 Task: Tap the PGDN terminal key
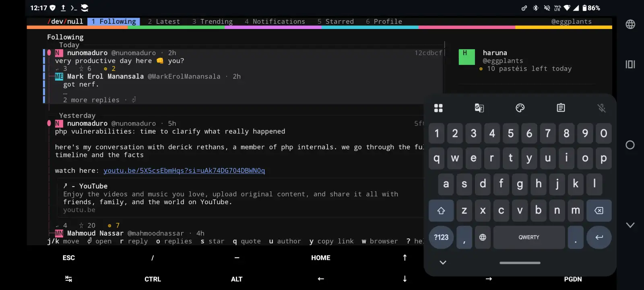573,279
